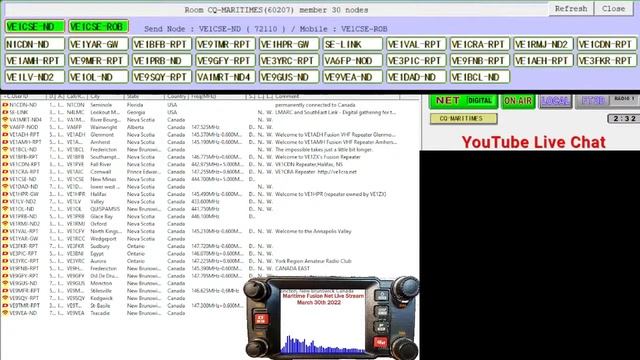Click the radio image with Maritime Fusion Net text
This screenshot has height=360, width=640.
331,318
